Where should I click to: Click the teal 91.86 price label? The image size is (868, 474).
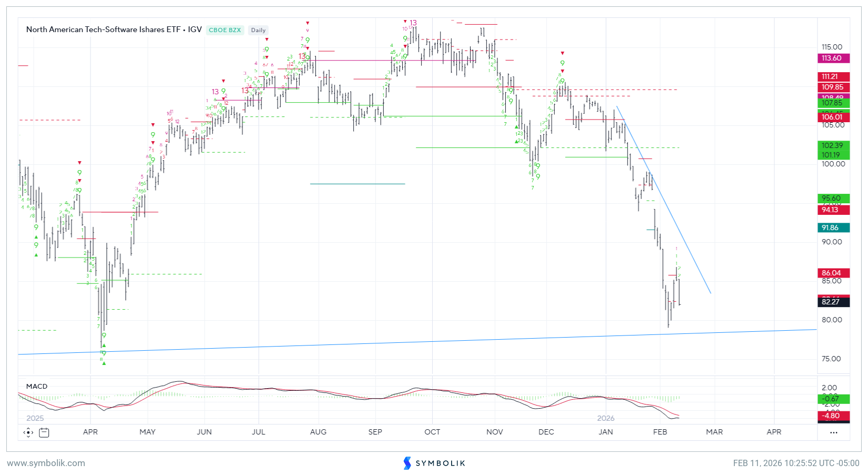[x=834, y=228]
